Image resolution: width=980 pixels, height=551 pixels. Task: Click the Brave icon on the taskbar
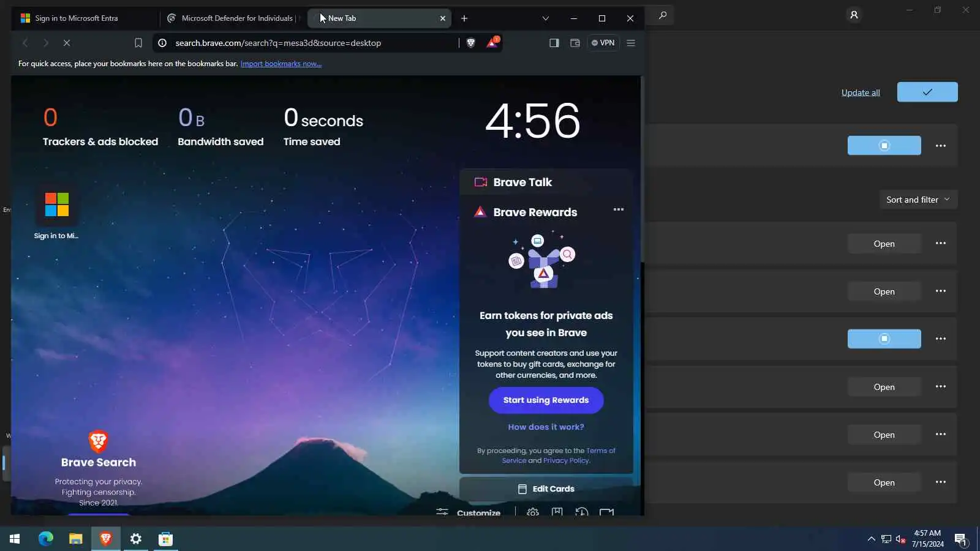(106, 539)
